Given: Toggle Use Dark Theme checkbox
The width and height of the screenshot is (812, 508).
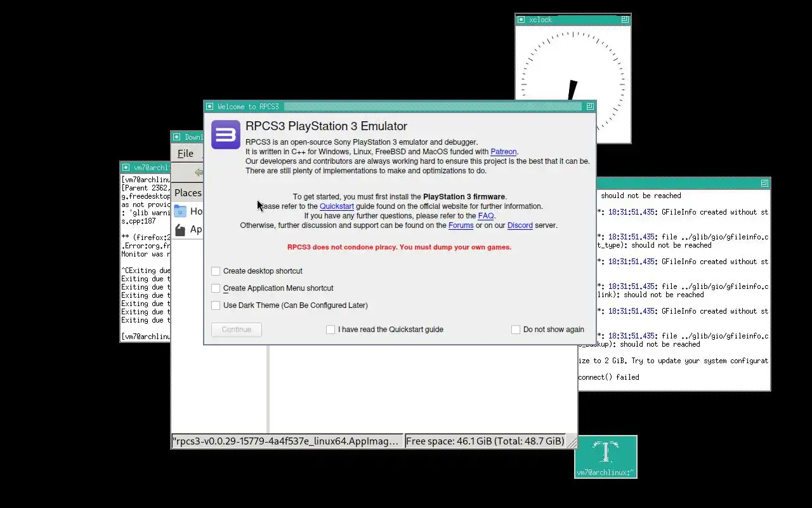Looking at the screenshot, I should (216, 305).
